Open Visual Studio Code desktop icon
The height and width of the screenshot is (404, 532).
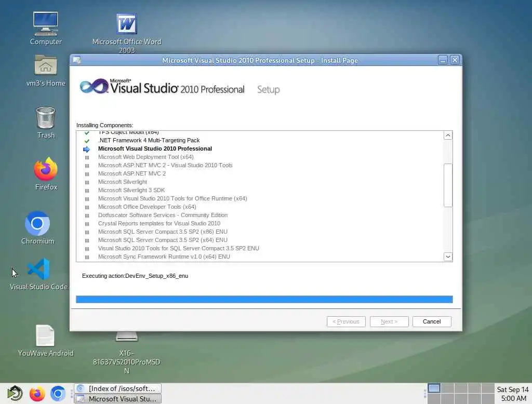click(38, 269)
